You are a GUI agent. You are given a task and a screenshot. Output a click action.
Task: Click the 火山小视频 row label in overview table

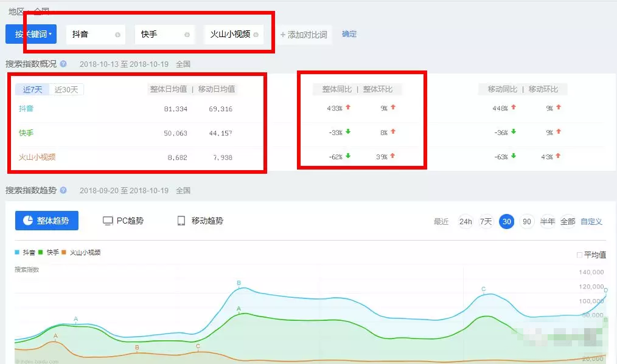point(37,157)
